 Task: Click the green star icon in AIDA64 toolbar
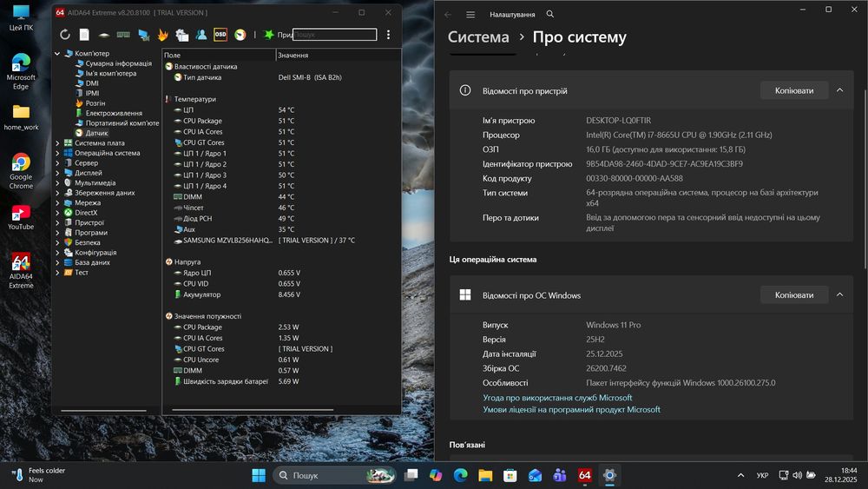269,35
